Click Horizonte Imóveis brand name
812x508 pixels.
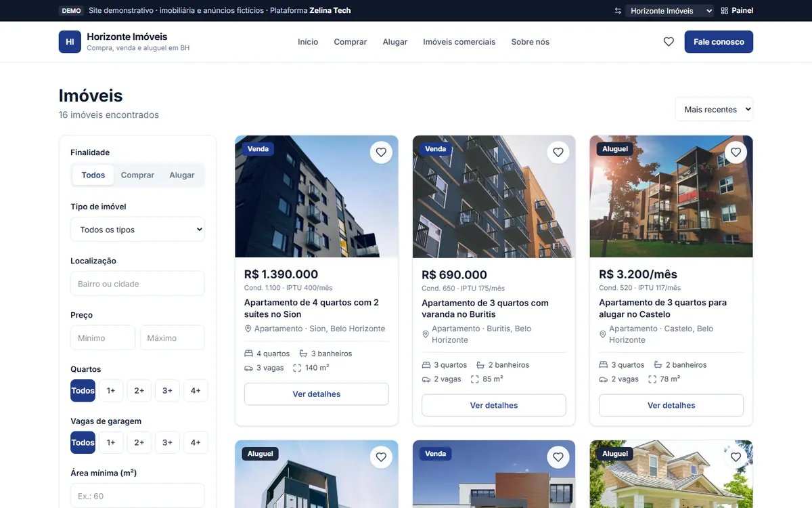(127, 37)
